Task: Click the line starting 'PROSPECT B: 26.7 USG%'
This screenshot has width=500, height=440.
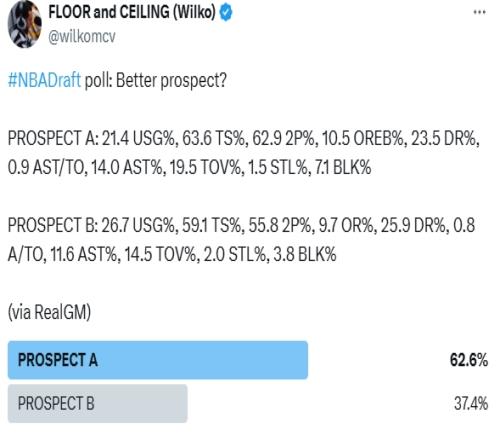Action: 241,225
